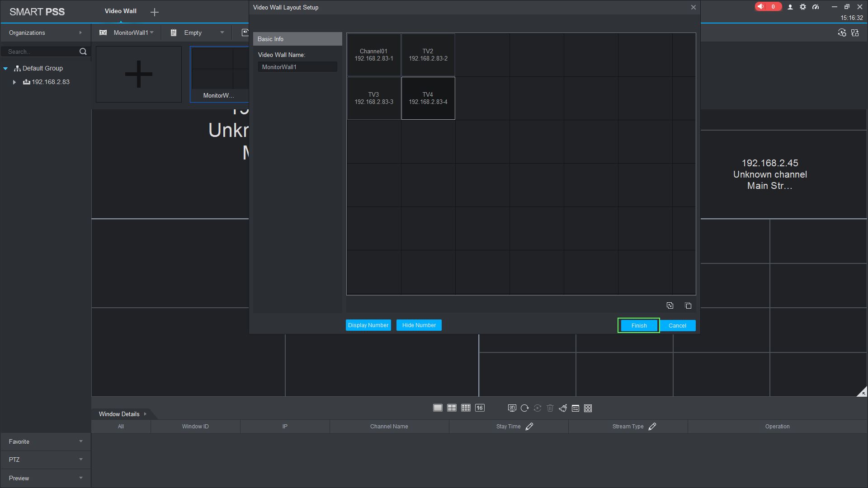Open the MonitorWall1 dropdown
This screenshot has width=868, height=488.
click(133, 33)
